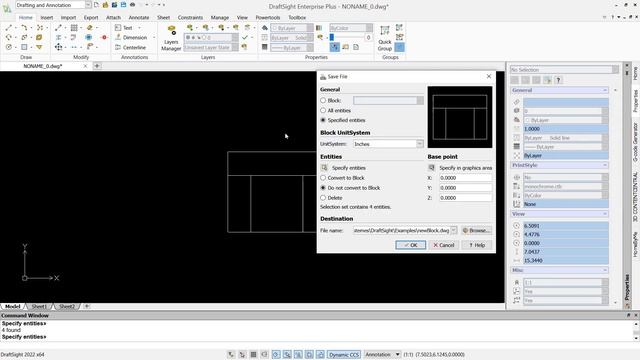Open the Annotation scale dropdown

(x=397, y=355)
